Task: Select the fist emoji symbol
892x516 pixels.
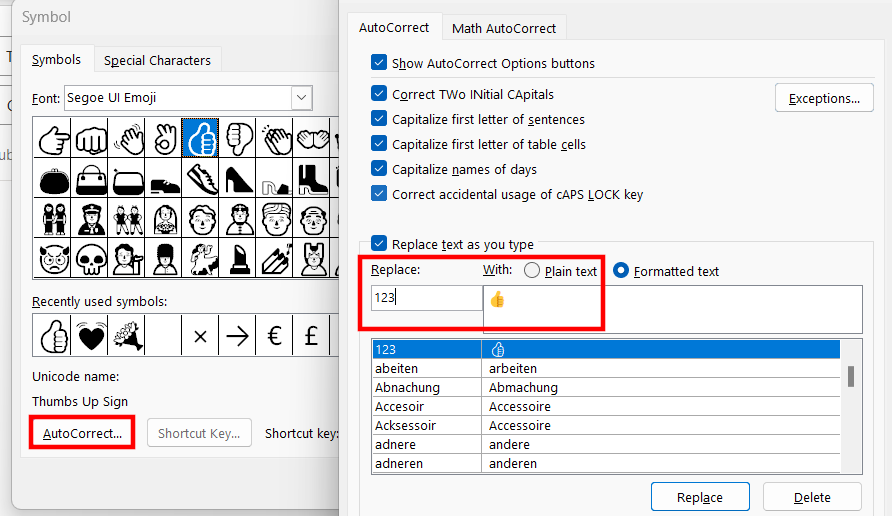Action: coord(90,138)
